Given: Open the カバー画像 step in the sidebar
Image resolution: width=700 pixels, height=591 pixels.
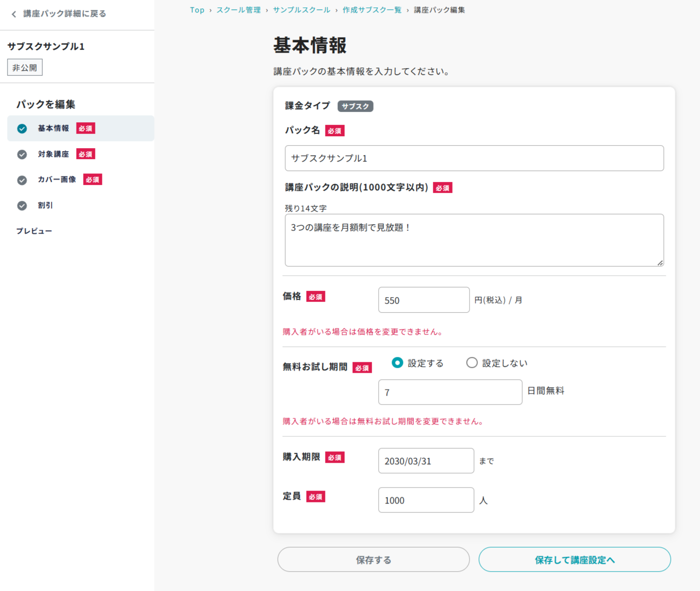Looking at the screenshot, I should [x=57, y=180].
